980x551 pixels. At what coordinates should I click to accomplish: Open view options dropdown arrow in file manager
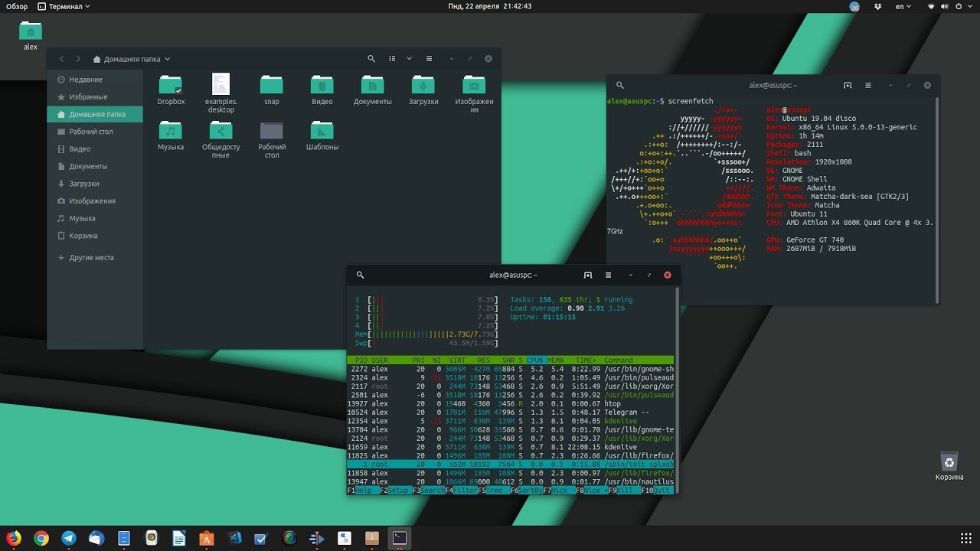(410, 59)
